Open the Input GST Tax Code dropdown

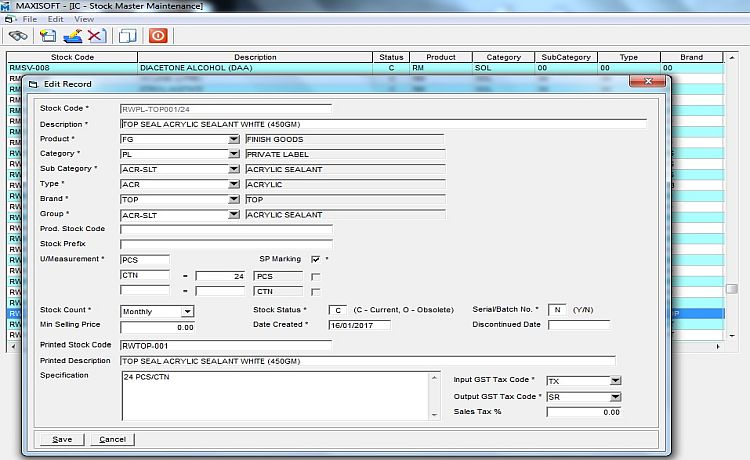(x=615, y=381)
